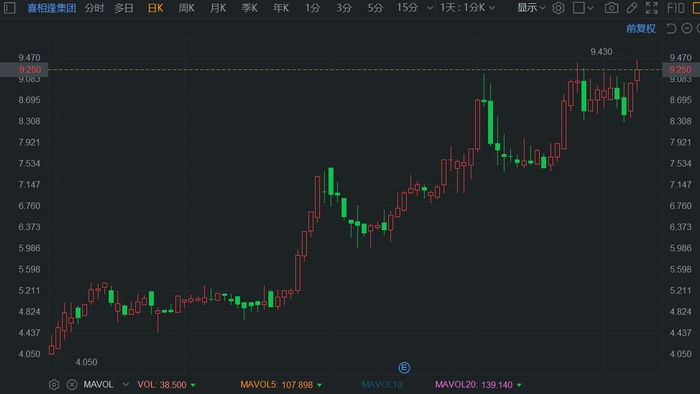Click the zoom out minus circle icon
Screen dimensions: 700x394
coord(687,29)
